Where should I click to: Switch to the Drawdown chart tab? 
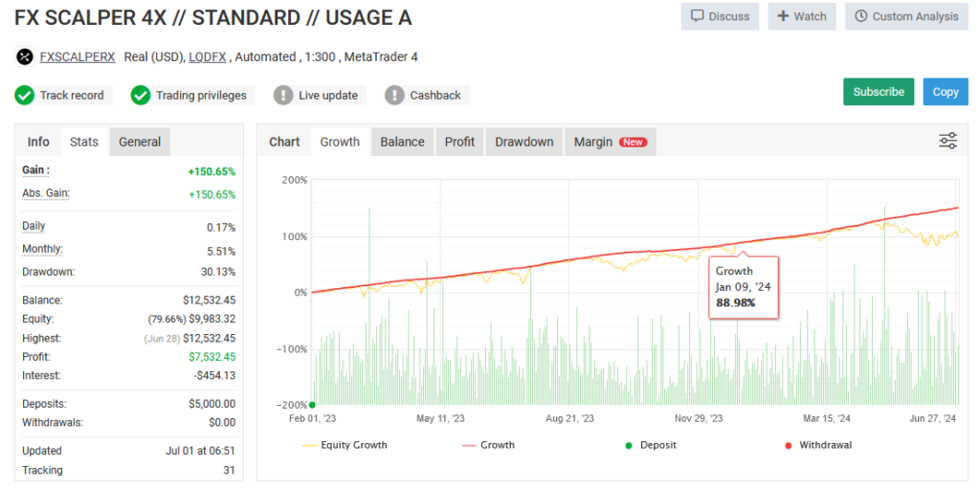pyautogui.click(x=523, y=142)
